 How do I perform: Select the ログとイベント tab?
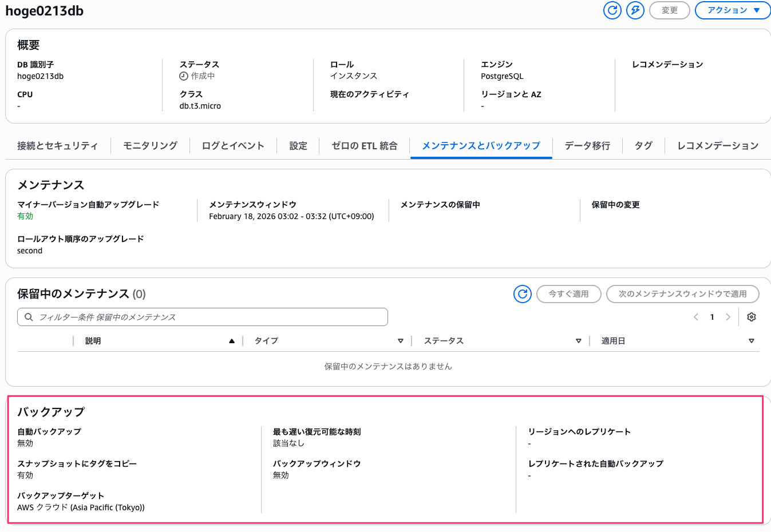(x=233, y=146)
